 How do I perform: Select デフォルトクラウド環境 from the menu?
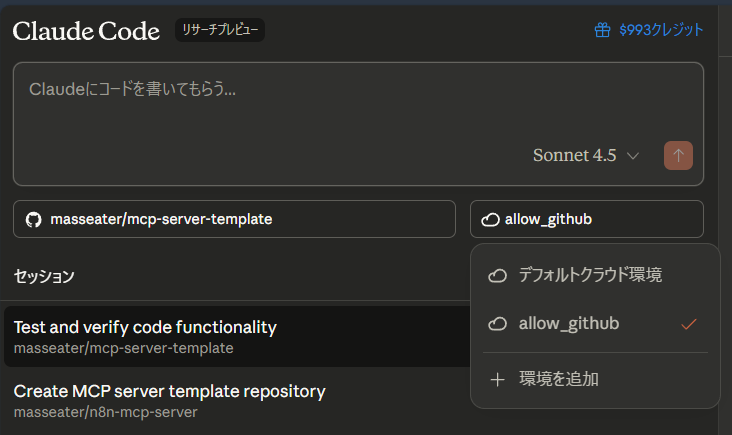[595, 275]
